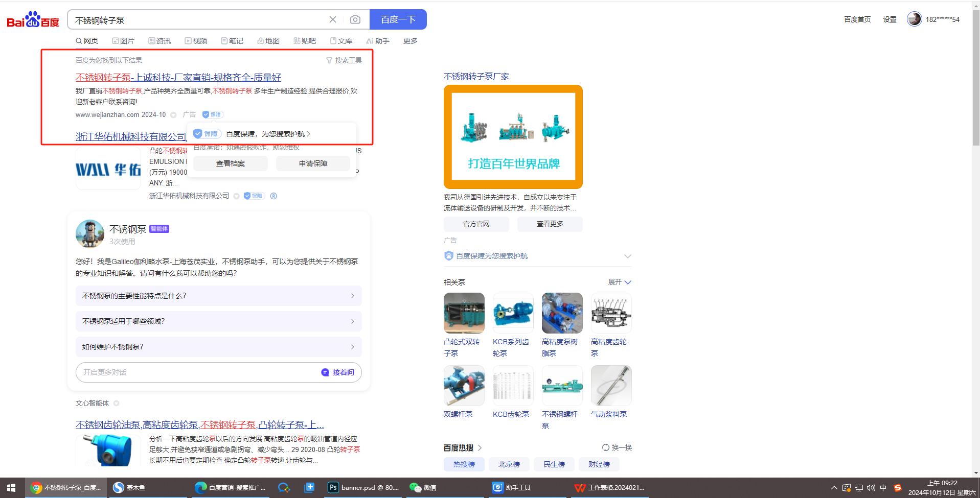The height and width of the screenshot is (498, 980).
Task: Select the 民生榜 tab
Action: click(554, 464)
